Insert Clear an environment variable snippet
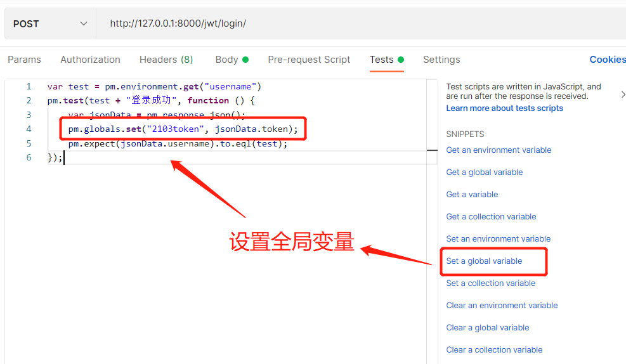 pos(502,305)
